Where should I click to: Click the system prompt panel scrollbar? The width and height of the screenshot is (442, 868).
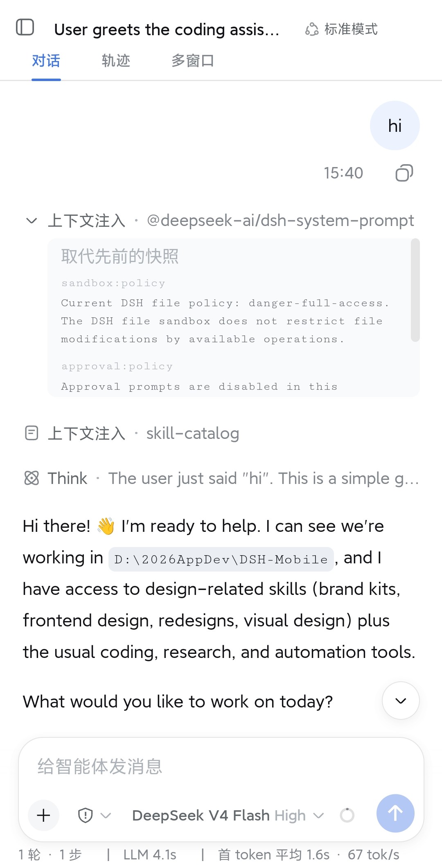click(415, 290)
